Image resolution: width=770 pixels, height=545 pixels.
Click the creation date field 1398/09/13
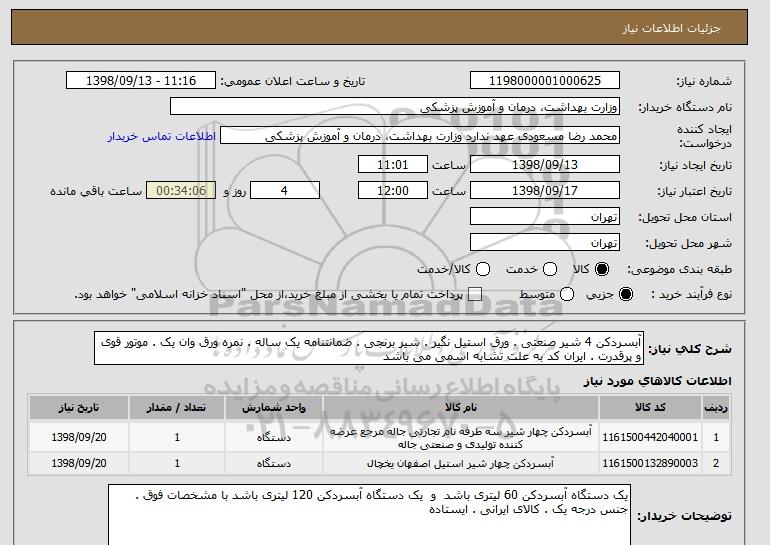tap(545, 164)
